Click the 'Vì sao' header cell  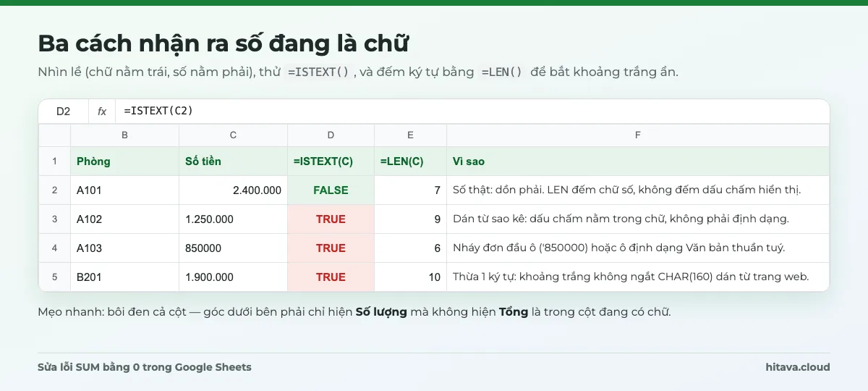tap(638, 161)
